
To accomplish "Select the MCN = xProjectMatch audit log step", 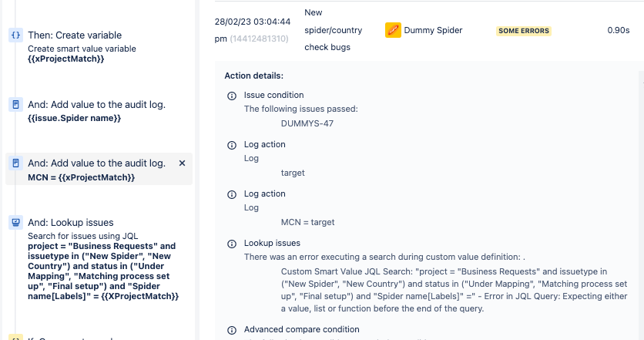I will [x=99, y=169].
